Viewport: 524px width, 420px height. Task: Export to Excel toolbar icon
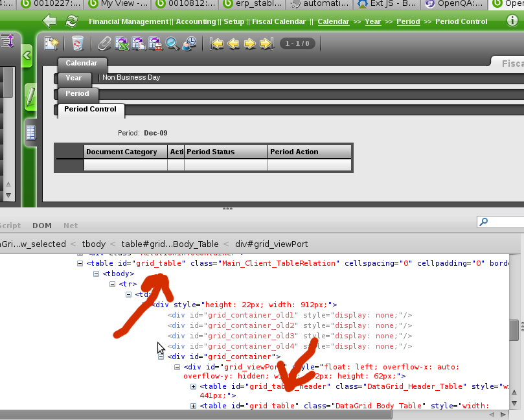coord(122,44)
